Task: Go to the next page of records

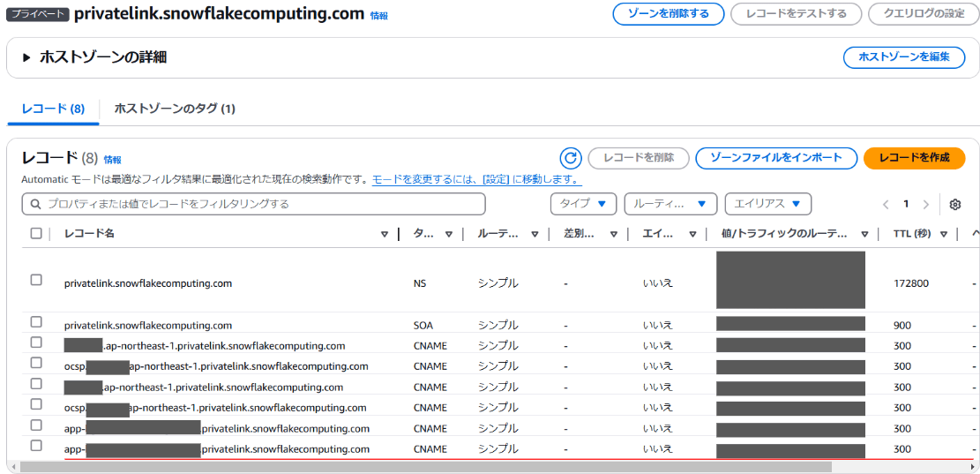Action: [926, 205]
